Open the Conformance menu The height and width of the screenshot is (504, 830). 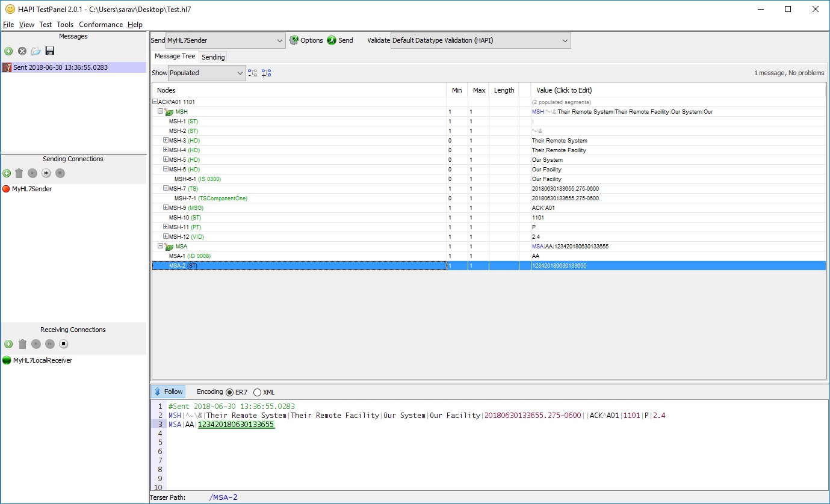pos(101,25)
